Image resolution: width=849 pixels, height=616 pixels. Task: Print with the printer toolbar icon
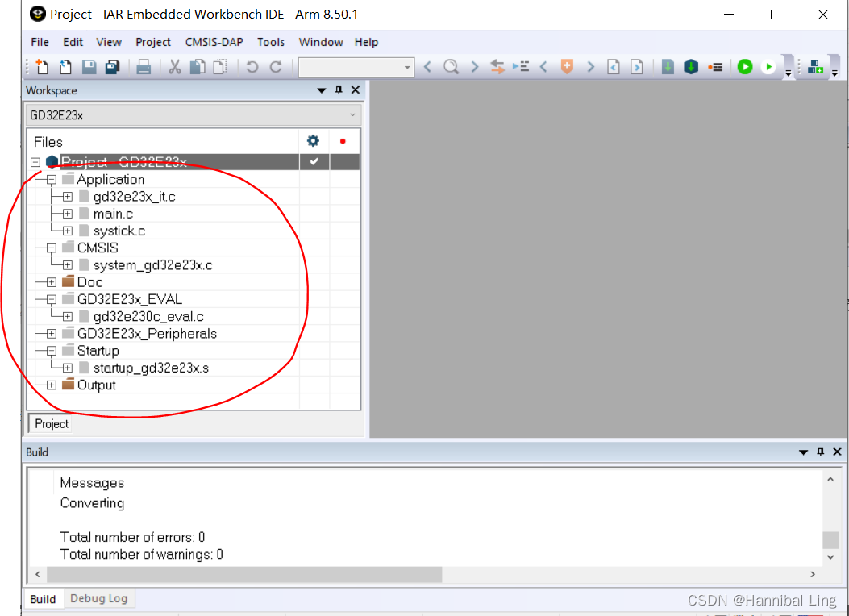(x=144, y=67)
